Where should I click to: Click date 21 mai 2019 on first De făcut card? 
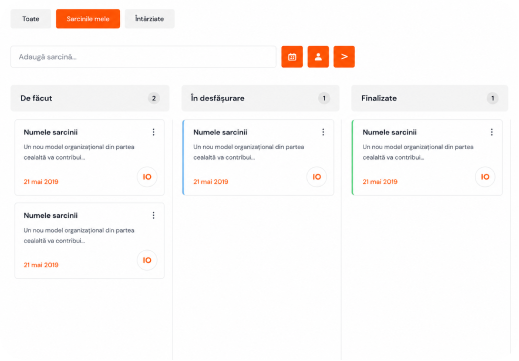pos(41,182)
